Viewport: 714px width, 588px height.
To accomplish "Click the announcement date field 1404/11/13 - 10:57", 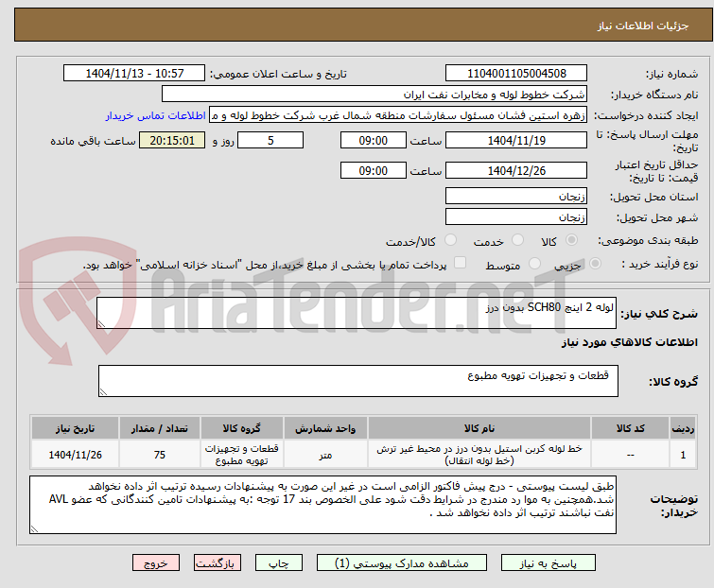I will [x=134, y=74].
